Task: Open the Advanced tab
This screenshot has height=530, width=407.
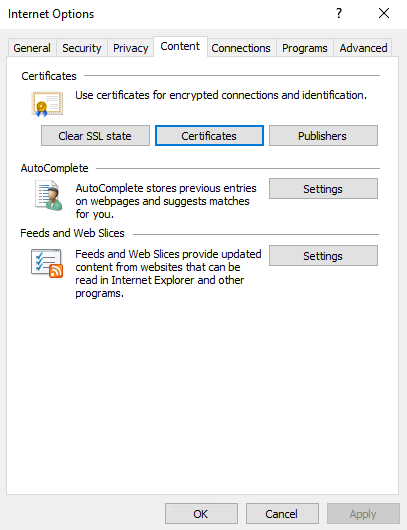Action: tap(363, 48)
